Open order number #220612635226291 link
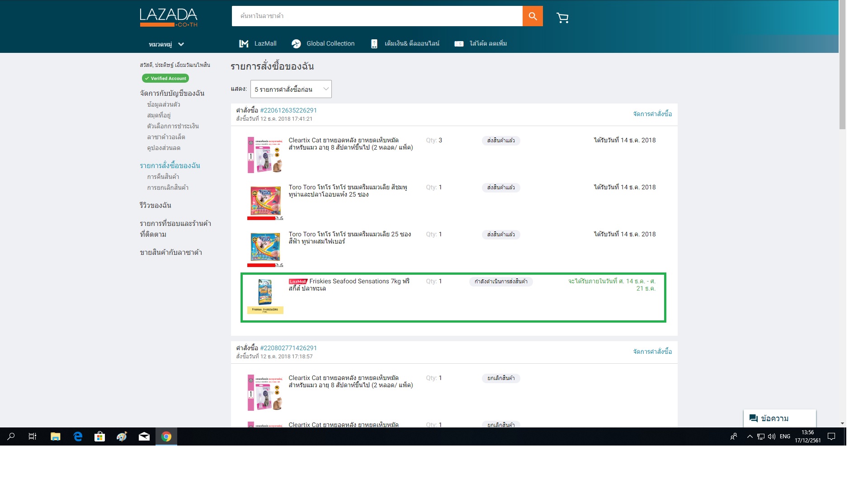This screenshot has height=488, width=868. (x=288, y=110)
